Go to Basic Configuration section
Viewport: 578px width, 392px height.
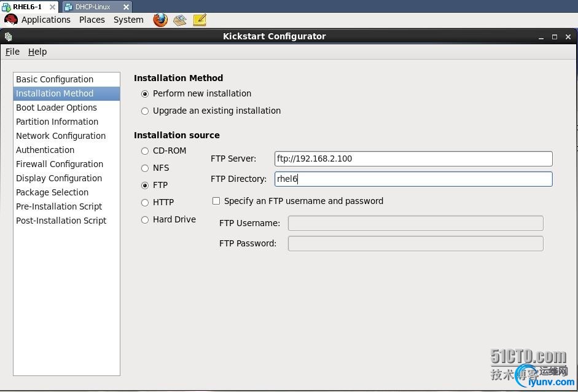[x=66, y=79]
